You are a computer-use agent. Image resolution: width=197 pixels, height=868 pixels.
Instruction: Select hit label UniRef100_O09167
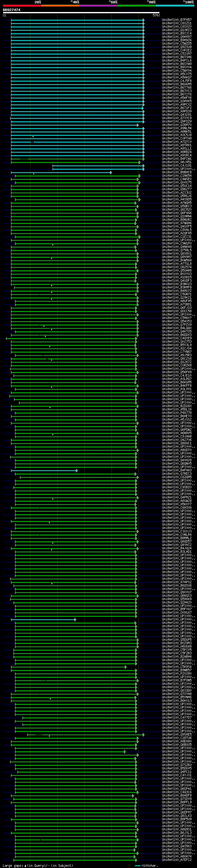pos(177,612)
